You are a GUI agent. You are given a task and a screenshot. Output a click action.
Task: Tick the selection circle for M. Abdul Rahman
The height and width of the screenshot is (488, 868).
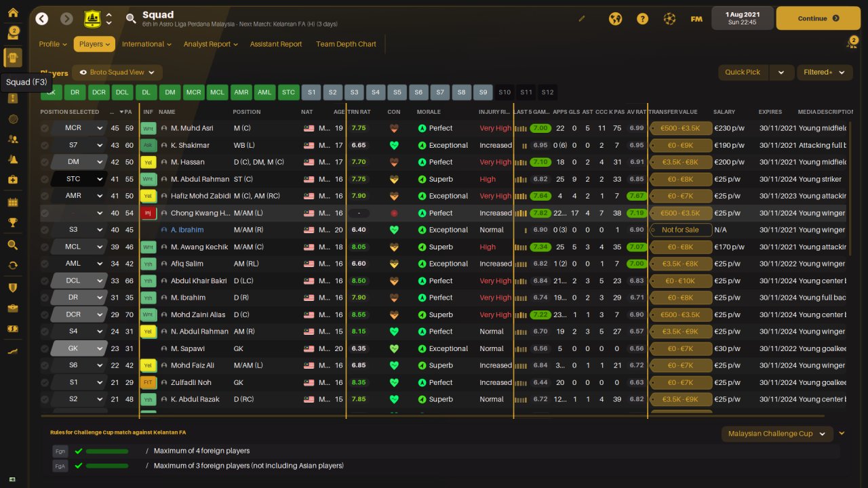[45, 179]
